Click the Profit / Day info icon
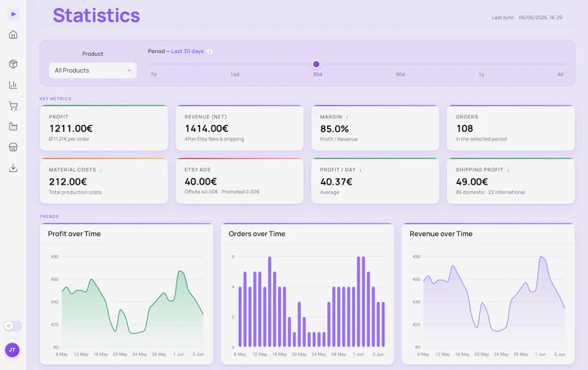 pos(361,170)
